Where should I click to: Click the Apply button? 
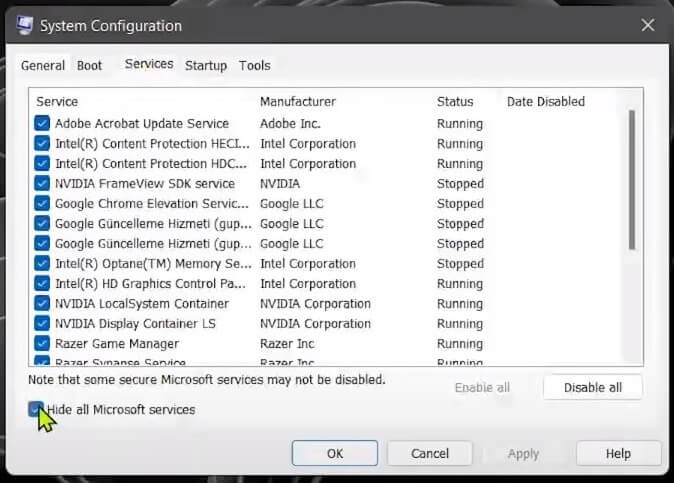524,453
